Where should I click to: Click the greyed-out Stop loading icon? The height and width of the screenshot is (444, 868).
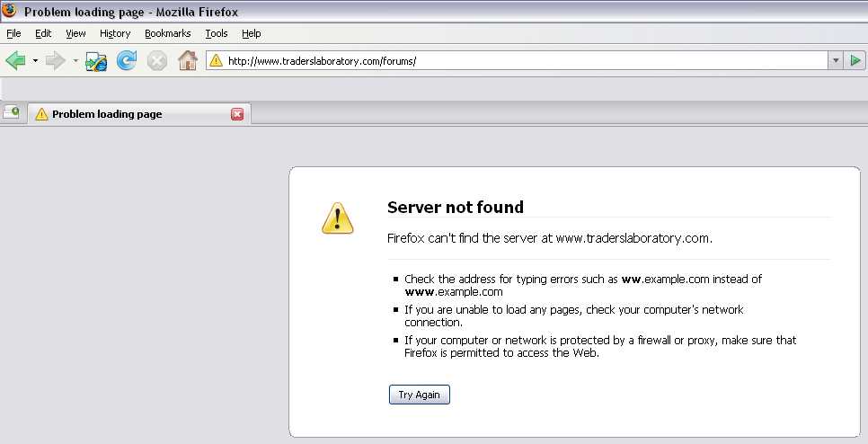tap(157, 60)
